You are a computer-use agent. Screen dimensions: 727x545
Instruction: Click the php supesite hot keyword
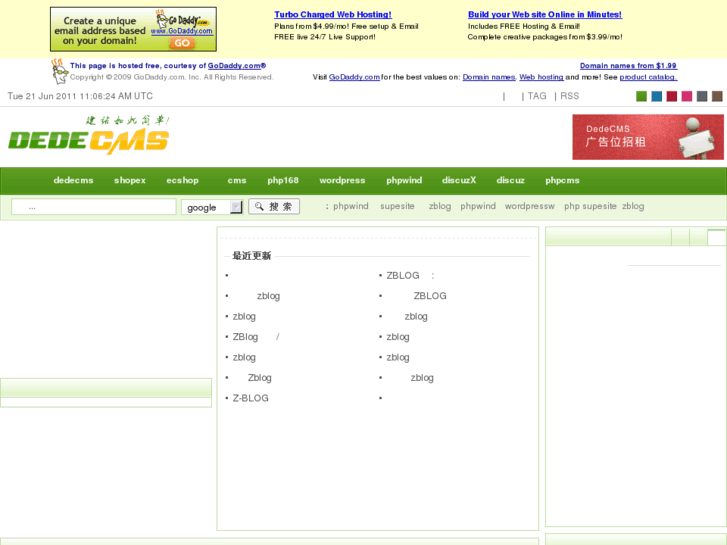pos(590,206)
